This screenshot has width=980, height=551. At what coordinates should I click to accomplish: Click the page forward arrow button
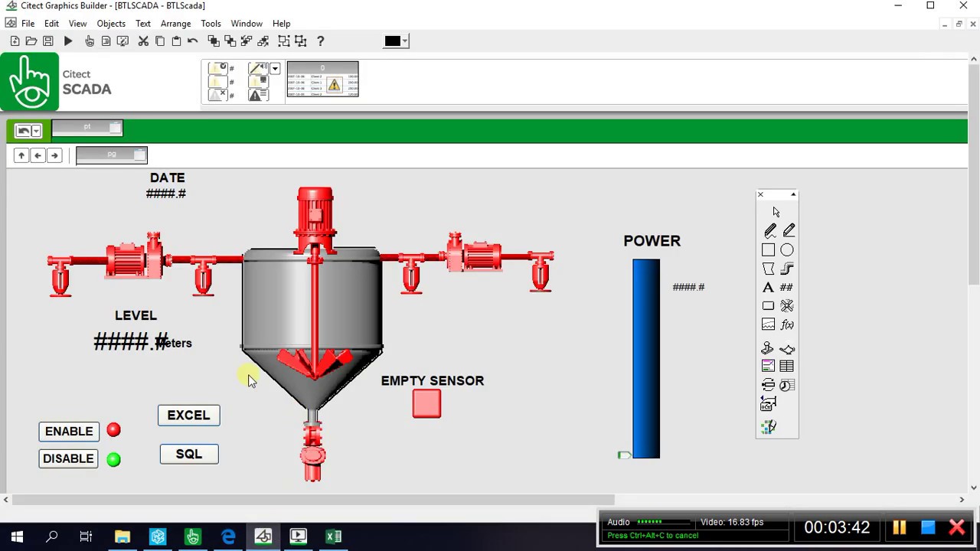[54, 155]
